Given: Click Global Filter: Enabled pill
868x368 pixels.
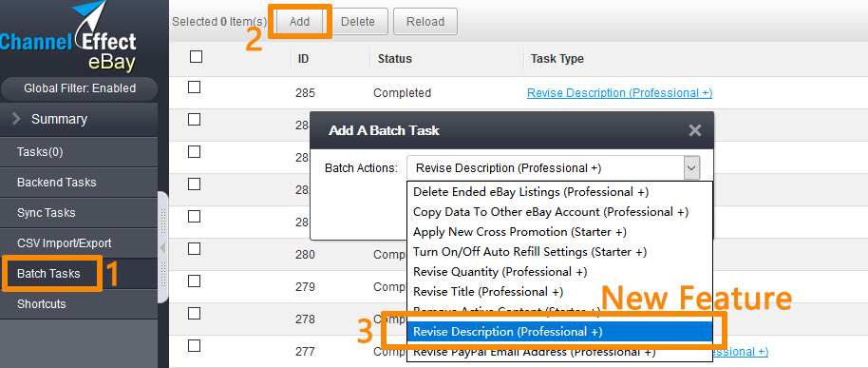Looking at the screenshot, I should tap(80, 88).
